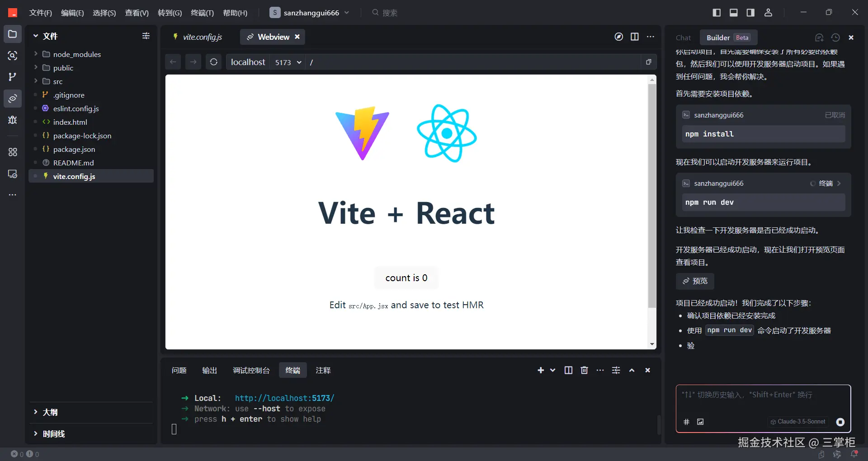Switch to the vite.config.js editor tab
868x461 pixels.
click(x=198, y=37)
